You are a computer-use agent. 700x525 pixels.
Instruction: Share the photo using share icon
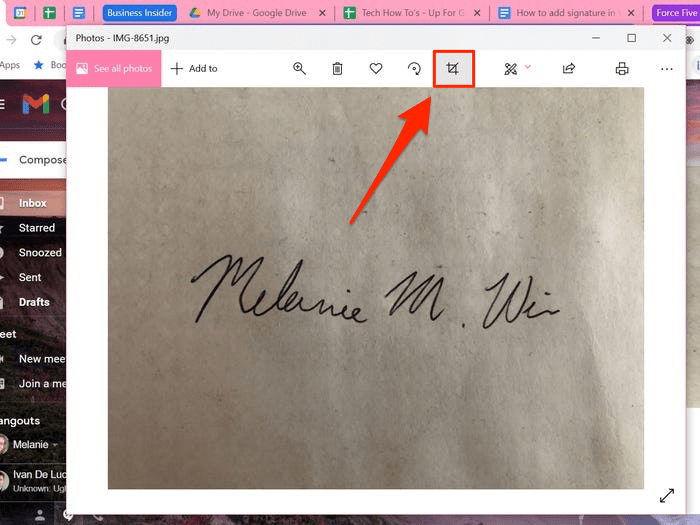click(x=569, y=68)
